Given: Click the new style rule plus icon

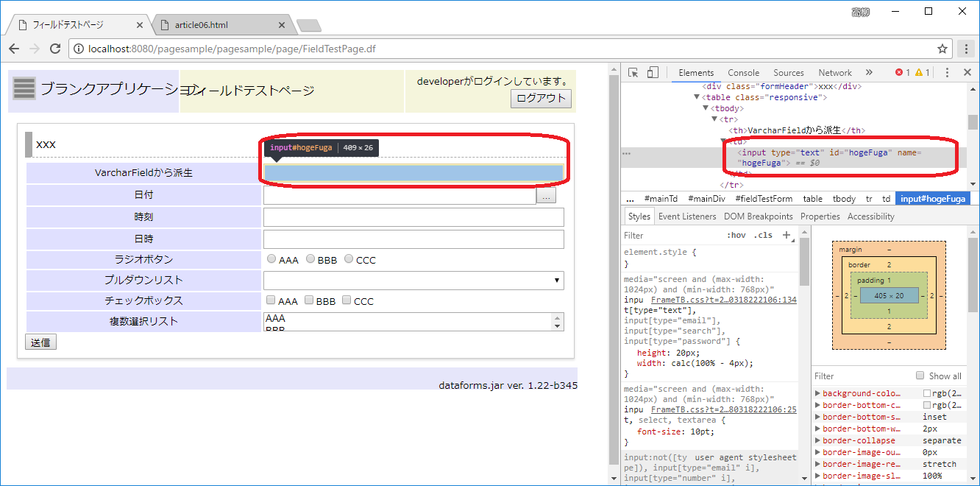Looking at the screenshot, I should coord(787,235).
